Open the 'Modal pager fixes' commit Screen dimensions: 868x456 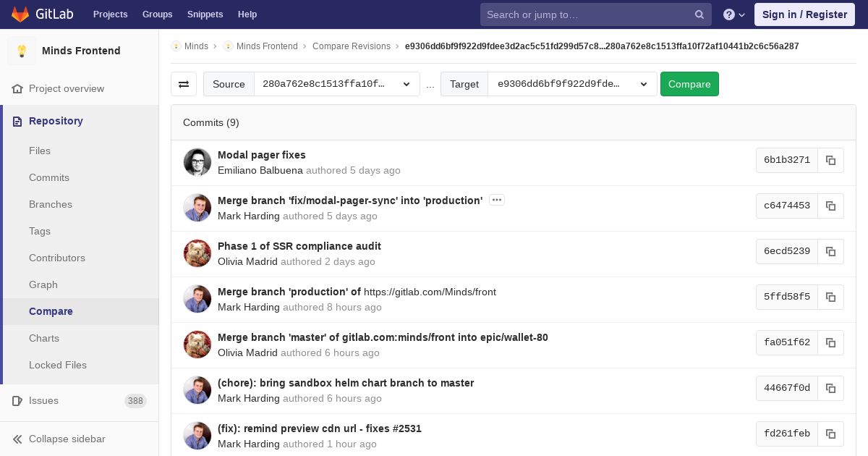(261, 155)
